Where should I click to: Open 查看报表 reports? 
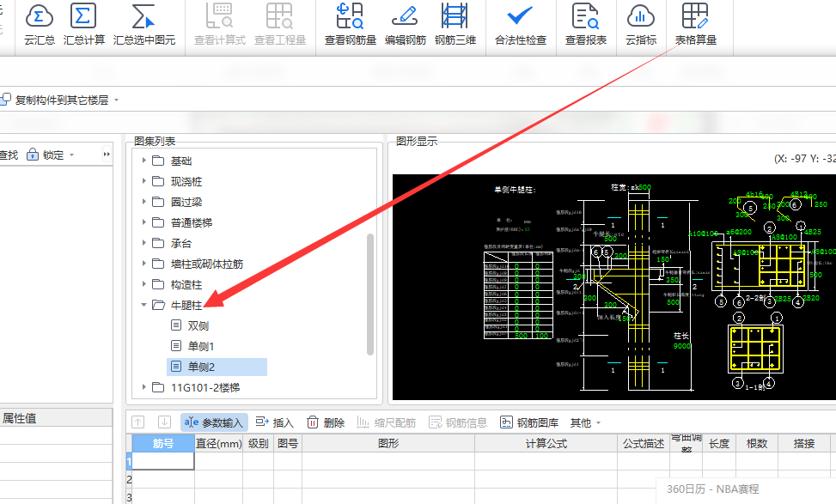[x=586, y=24]
